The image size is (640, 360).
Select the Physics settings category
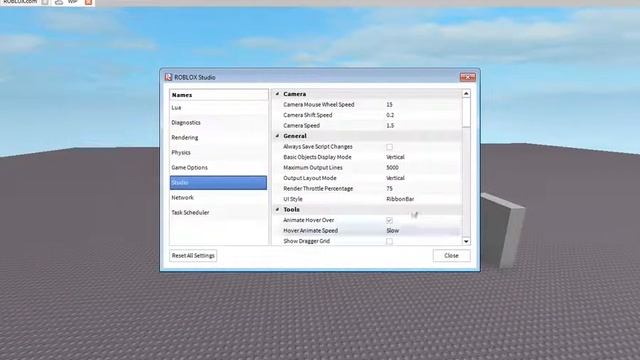(x=218, y=153)
